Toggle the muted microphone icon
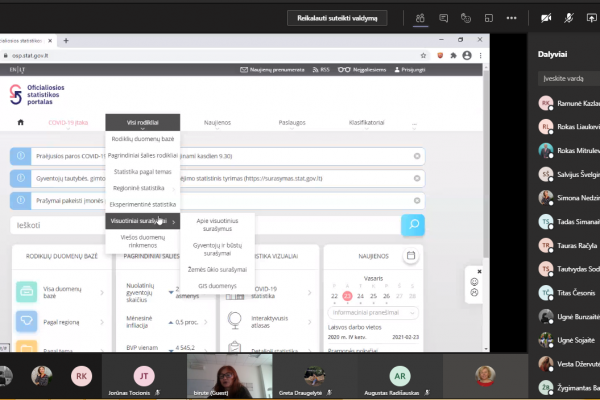600x400 pixels. [569, 18]
